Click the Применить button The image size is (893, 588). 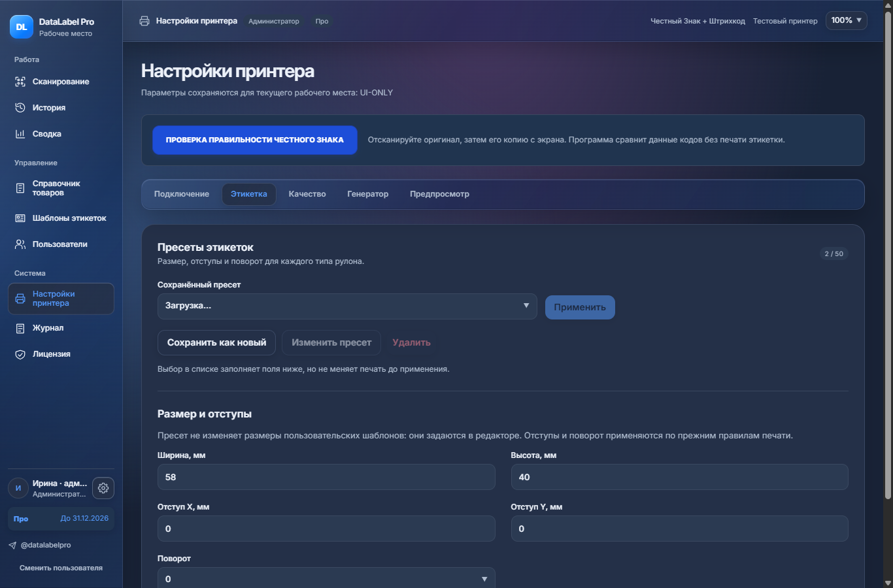(x=580, y=307)
